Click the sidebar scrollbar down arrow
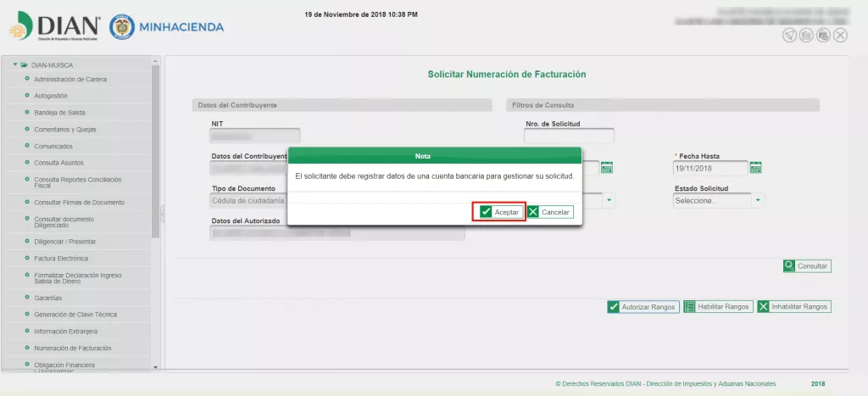 [x=155, y=366]
